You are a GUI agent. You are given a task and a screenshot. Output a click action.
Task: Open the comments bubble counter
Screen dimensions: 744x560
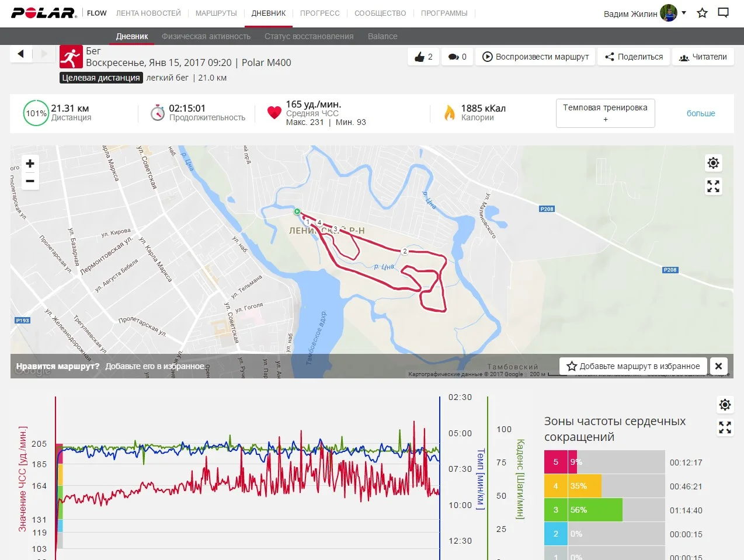[x=457, y=57]
